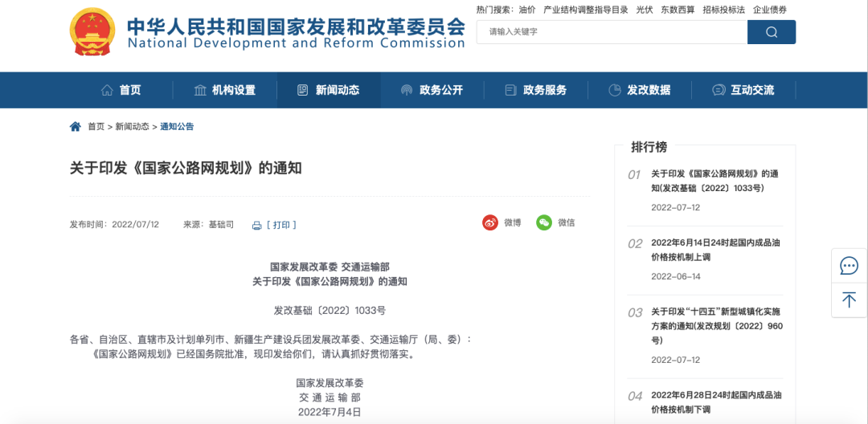Image resolution: width=868 pixels, height=424 pixels.
Task: Click the hot search term 油价
Action: coord(527,10)
